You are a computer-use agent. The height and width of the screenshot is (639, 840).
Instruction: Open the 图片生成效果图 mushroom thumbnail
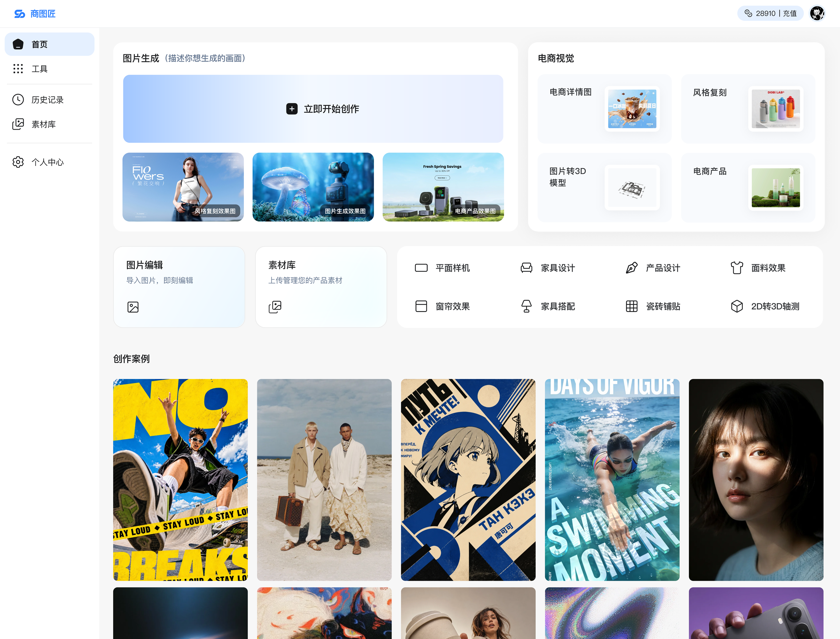pos(313,187)
